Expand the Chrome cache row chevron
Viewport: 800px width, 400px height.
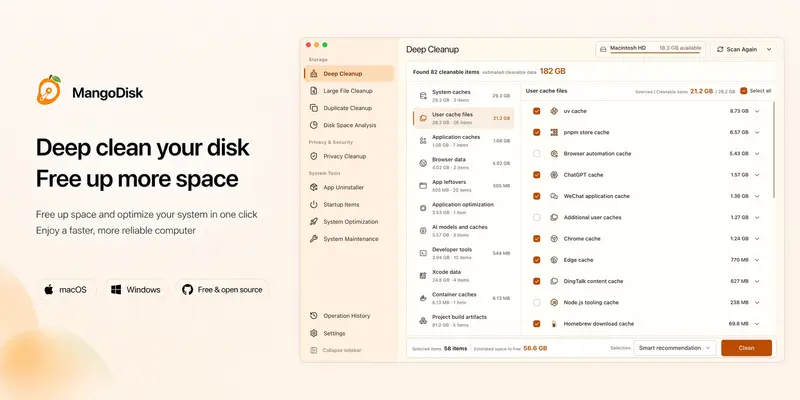(x=757, y=239)
